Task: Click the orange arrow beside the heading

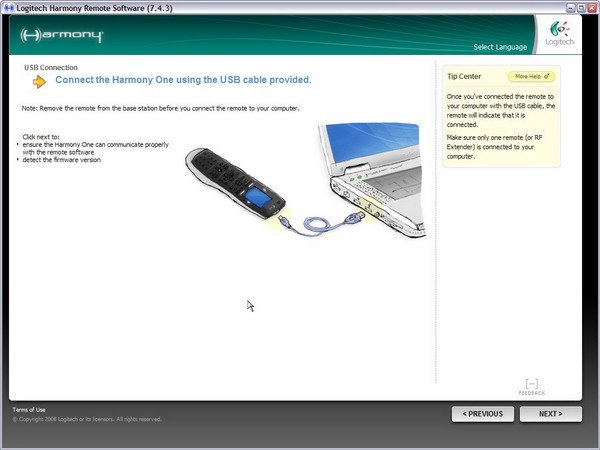Action: (x=39, y=82)
